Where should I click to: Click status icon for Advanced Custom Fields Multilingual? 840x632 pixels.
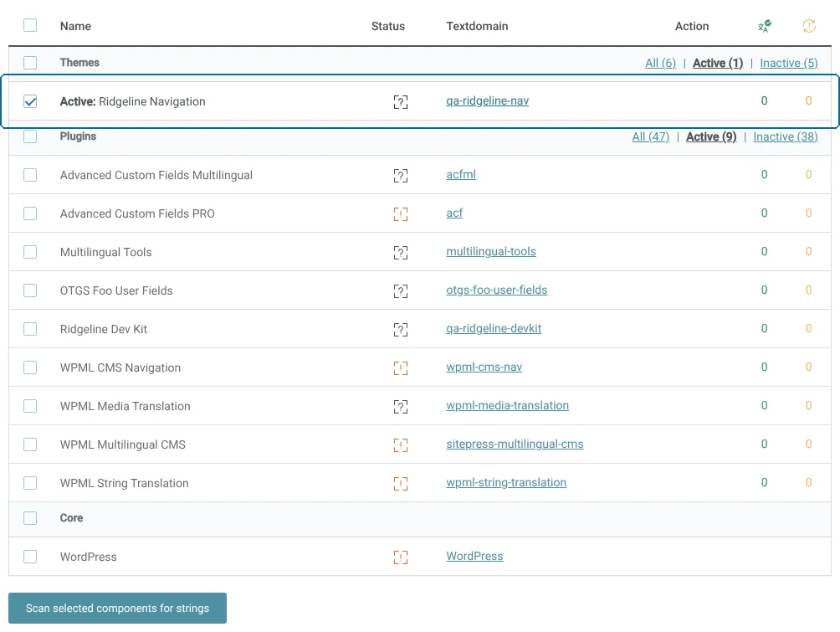[401, 175]
